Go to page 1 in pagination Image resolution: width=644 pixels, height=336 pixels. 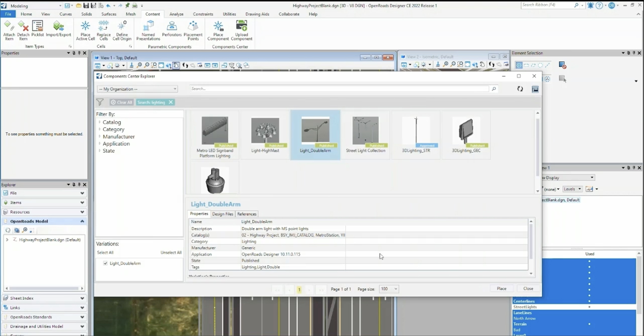coord(299,289)
